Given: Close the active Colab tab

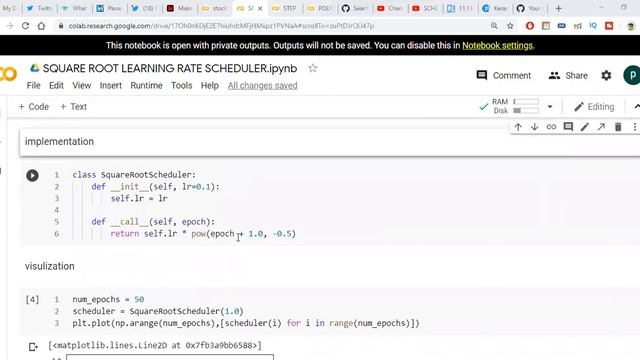Looking at the screenshot, I should [x=260, y=8].
